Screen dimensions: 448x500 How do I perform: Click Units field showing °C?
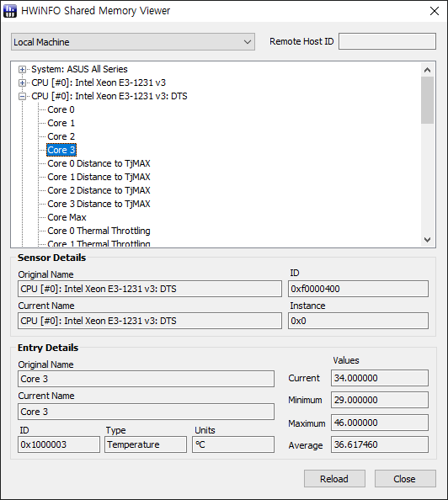(233, 444)
